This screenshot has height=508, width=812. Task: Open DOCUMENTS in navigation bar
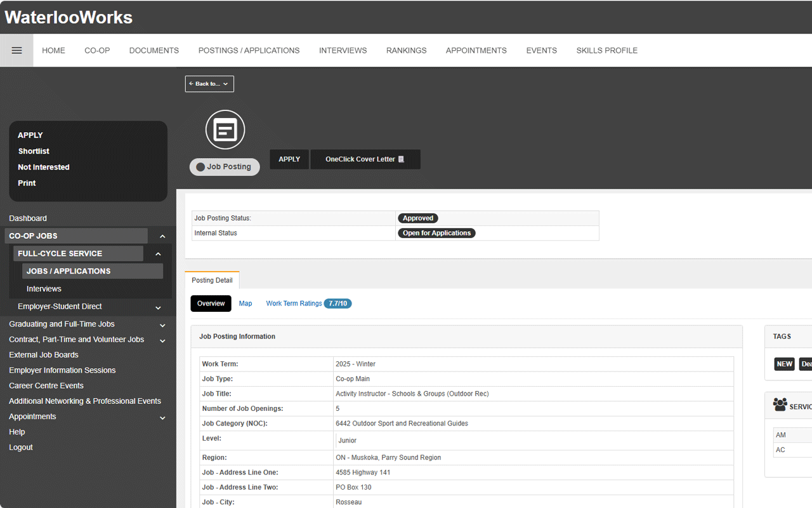click(x=154, y=50)
